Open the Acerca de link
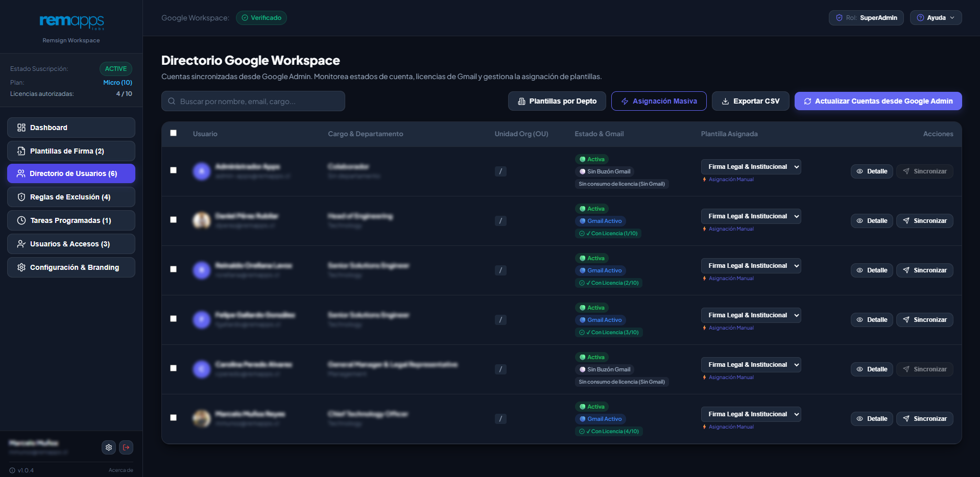Viewport: 980px width, 477px height. click(121, 470)
